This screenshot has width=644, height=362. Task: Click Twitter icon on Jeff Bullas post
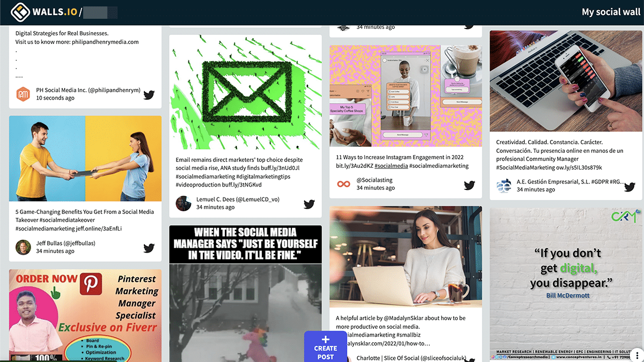tap(149, 248)
